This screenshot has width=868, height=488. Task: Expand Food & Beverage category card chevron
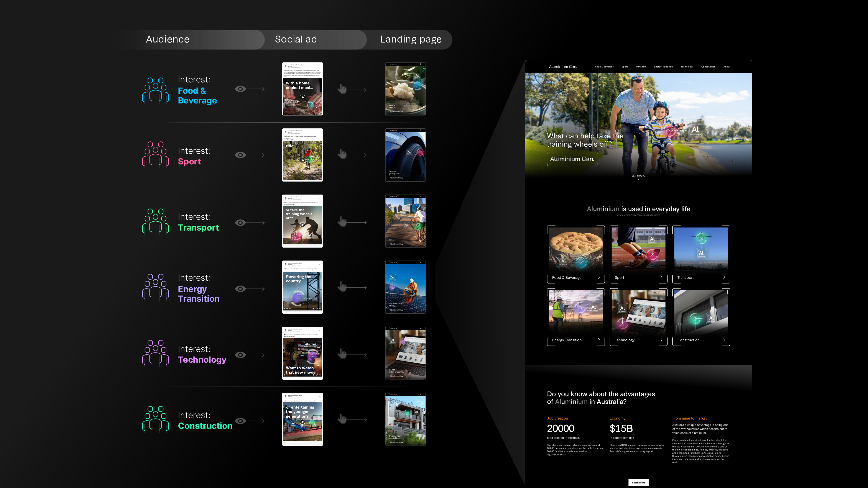pos(599,278)
